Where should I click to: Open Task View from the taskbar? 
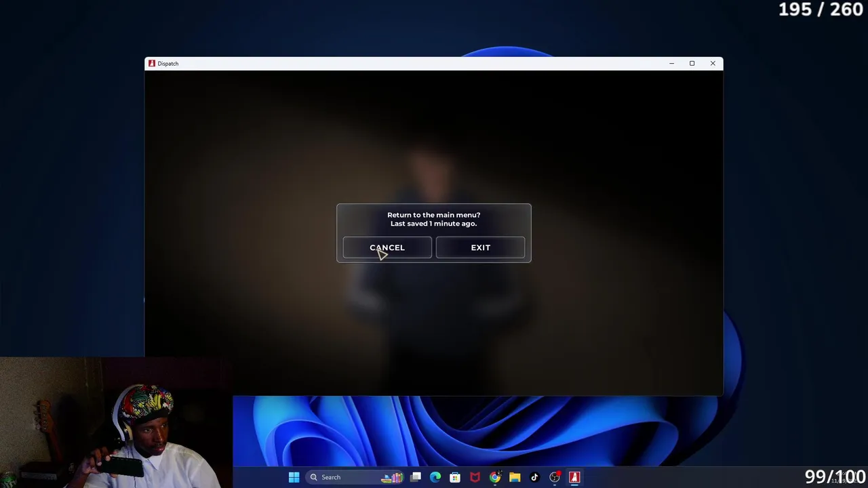click(416, 477)
